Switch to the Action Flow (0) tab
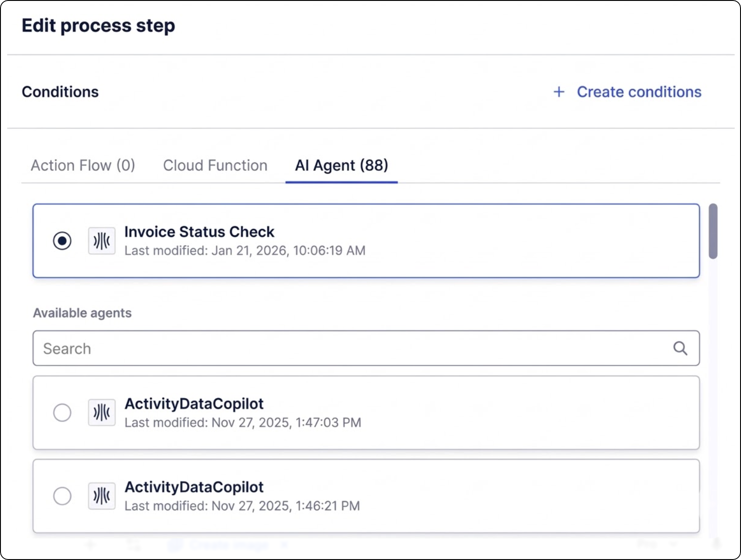 point(83,165)
